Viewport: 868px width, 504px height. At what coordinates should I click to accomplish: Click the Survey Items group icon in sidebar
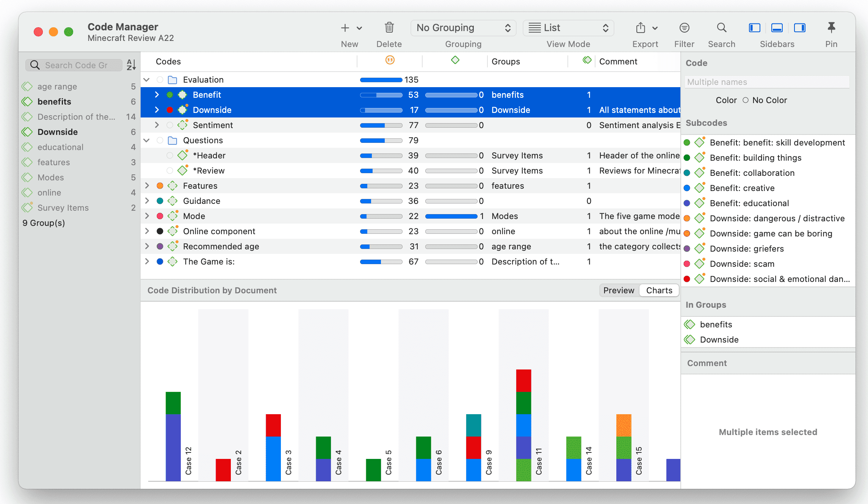click(x=27, y=208)
